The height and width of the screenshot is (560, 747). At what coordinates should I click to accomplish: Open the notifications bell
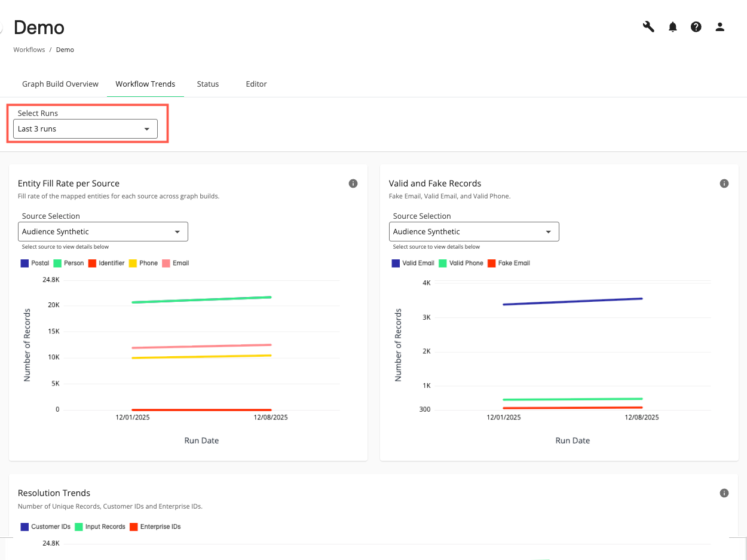click(x=672, y=27)
